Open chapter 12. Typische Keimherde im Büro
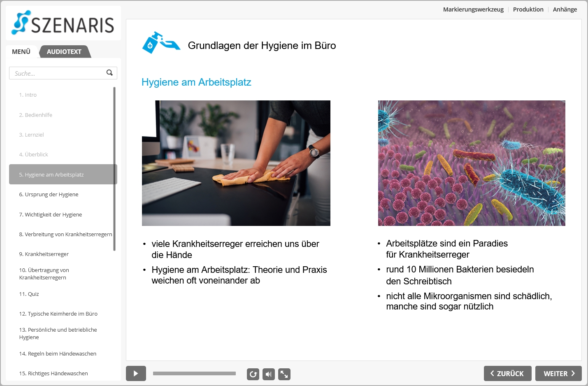This screenshot has width=588, height=386. pos(63,314)
